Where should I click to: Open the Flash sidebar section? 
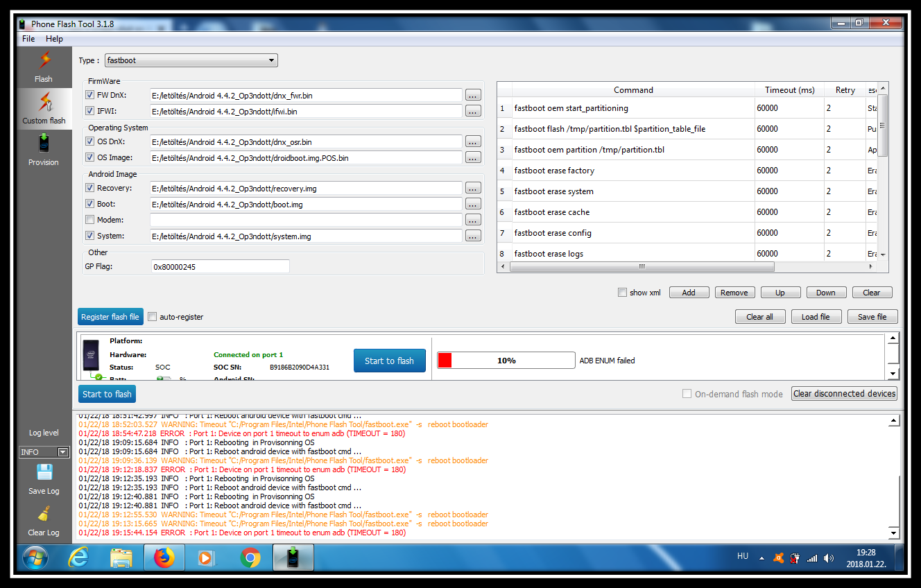point(44,67)
